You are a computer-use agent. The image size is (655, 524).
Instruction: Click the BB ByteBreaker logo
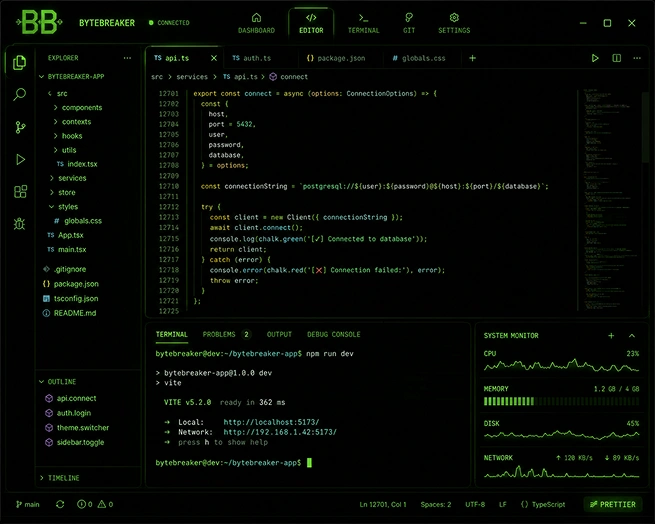[x=39, y=22]
